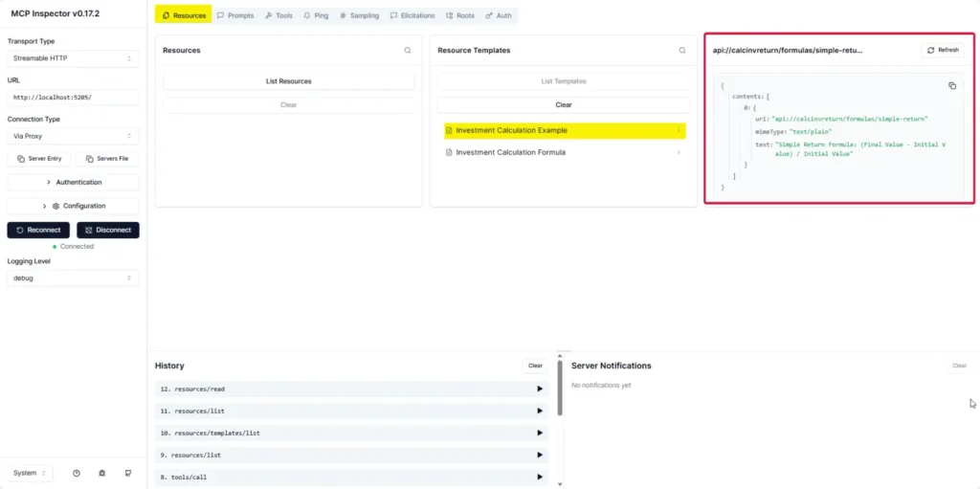Open the Transport Type dropdown

[73, 59]
